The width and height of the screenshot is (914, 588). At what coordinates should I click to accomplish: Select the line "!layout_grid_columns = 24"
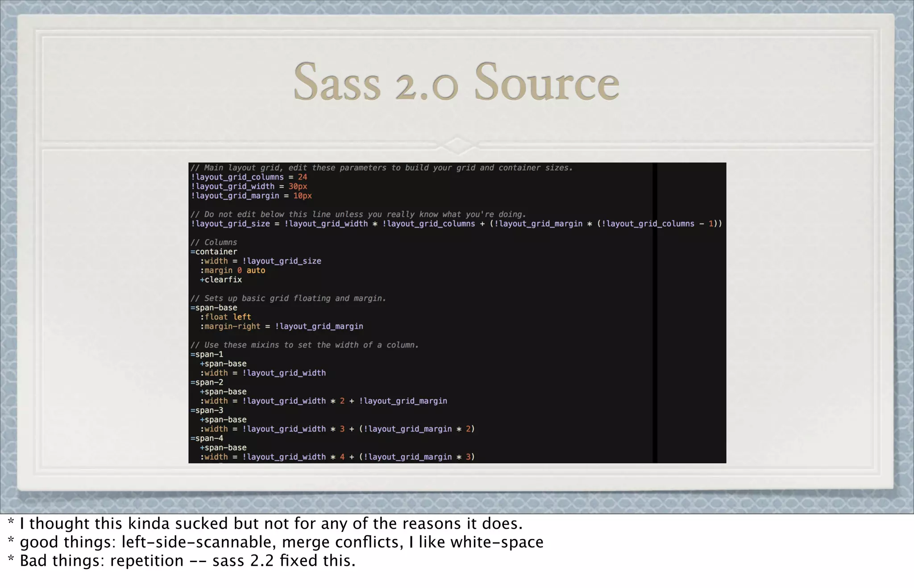click(x=249, y=177)
